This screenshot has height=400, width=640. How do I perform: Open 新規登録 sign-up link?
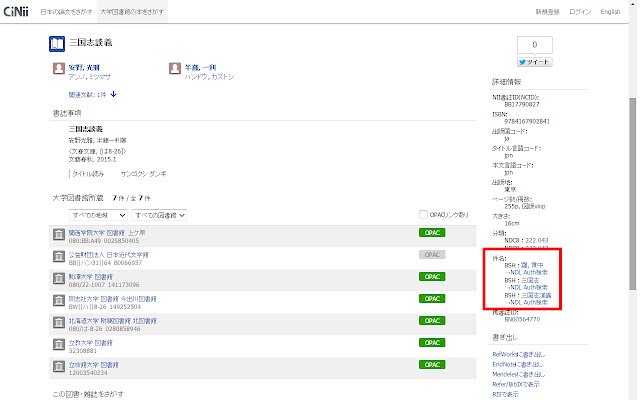pyautogui.click(x=547, y=12)
